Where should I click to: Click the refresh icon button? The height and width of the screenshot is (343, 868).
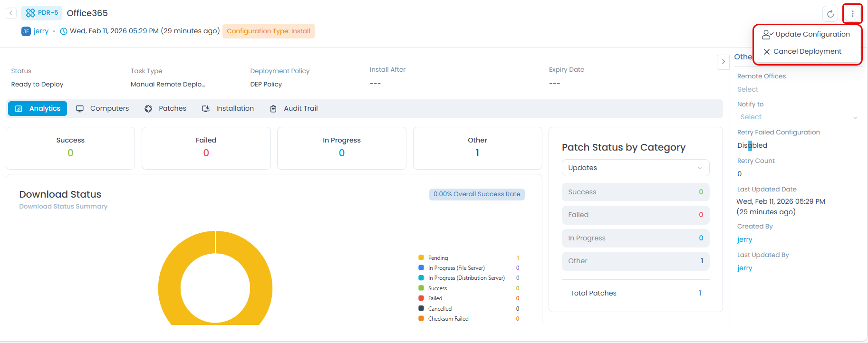click(830, 14)
